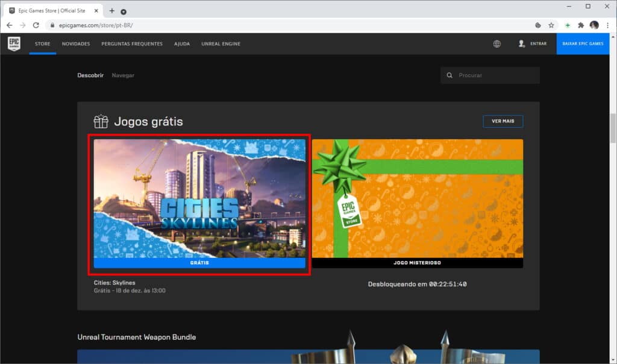Viewport: 617px width, 364px height.
Task: Bookmark this page with the star icon
Action: pyautogui.click(x=551, y=25)
